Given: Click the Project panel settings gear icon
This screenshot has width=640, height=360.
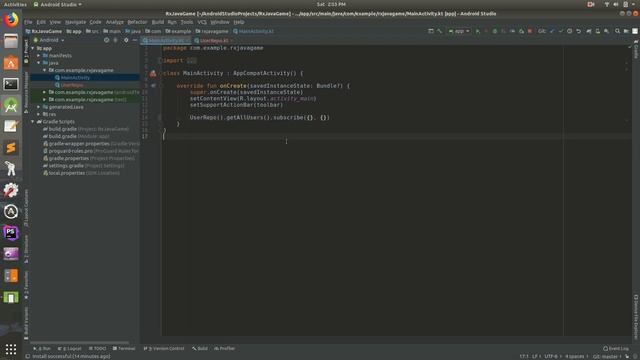Looking at the screenshot, I should (126, 40).
